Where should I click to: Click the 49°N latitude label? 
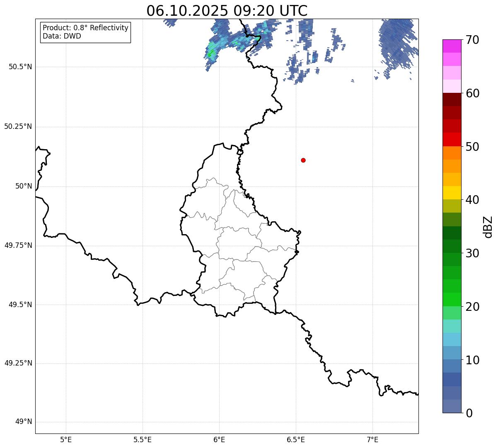tap(24, 422)
